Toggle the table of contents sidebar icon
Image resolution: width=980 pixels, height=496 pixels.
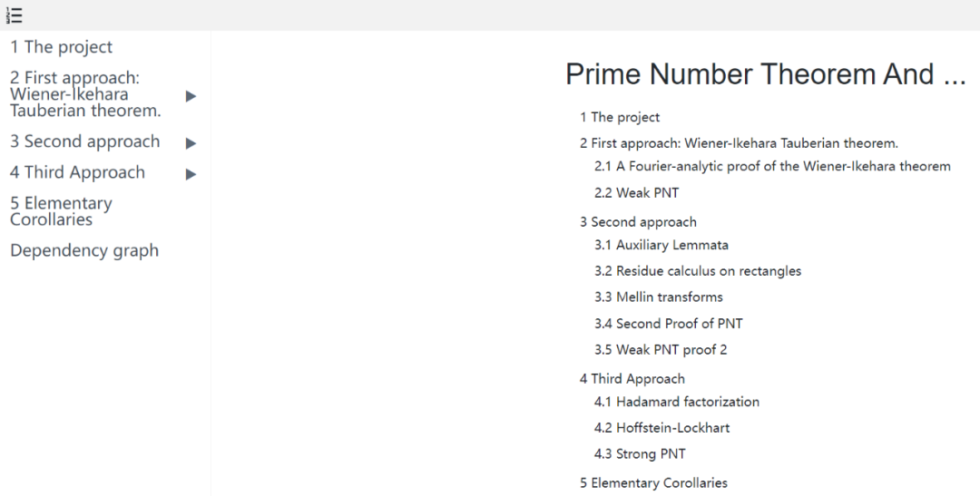(x=15, y=15)
